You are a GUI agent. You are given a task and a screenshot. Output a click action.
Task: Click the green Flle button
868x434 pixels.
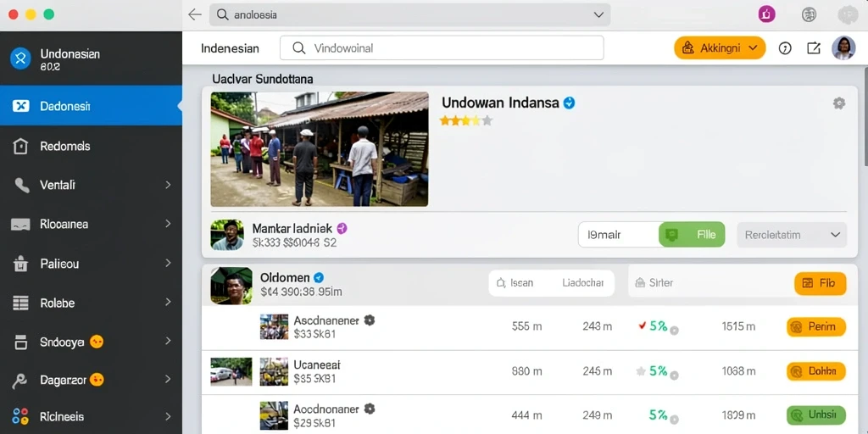point(692,235)
